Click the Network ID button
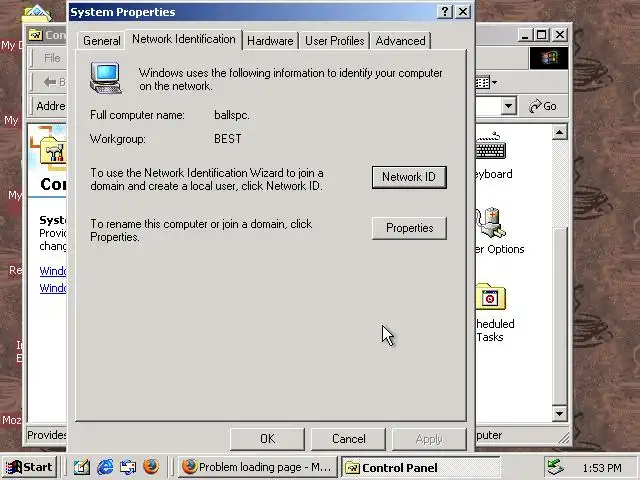Image resolution: width=640 pixels, height=480 pixels. (x=409, y=177)
